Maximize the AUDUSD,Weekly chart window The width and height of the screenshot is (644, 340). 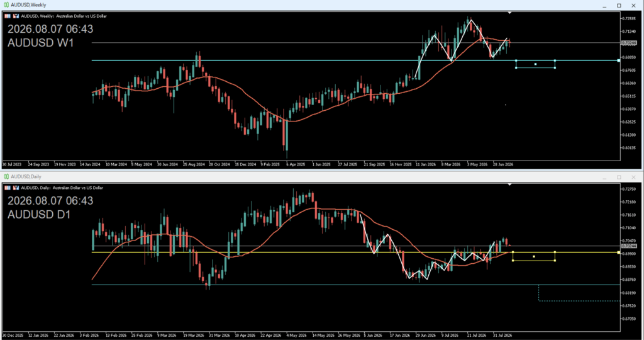pyautogui.click(x=619, y=5)
